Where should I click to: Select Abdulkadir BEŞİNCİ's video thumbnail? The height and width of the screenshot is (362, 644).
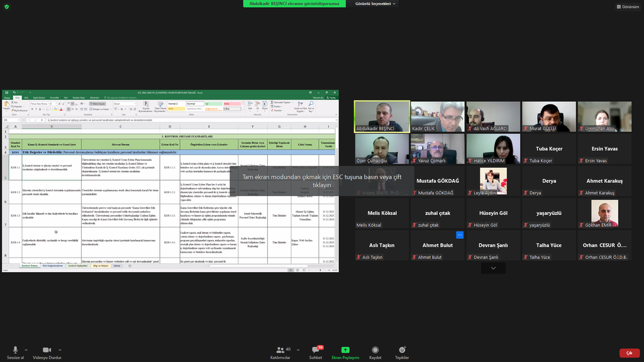381,116
